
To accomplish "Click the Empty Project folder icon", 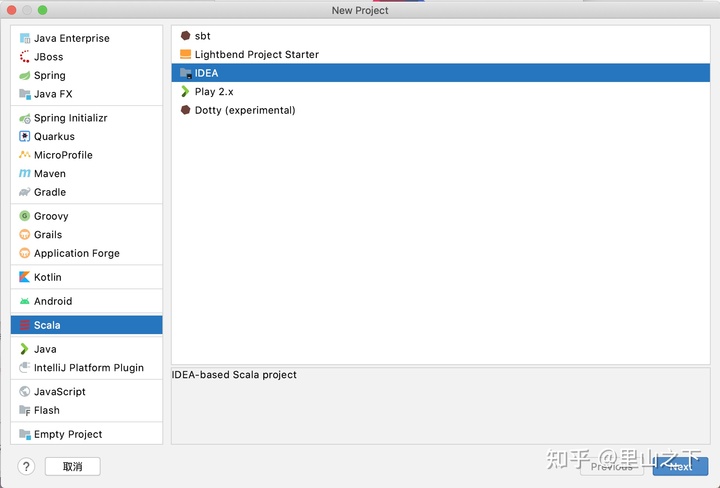I will [x=25, y=434].
